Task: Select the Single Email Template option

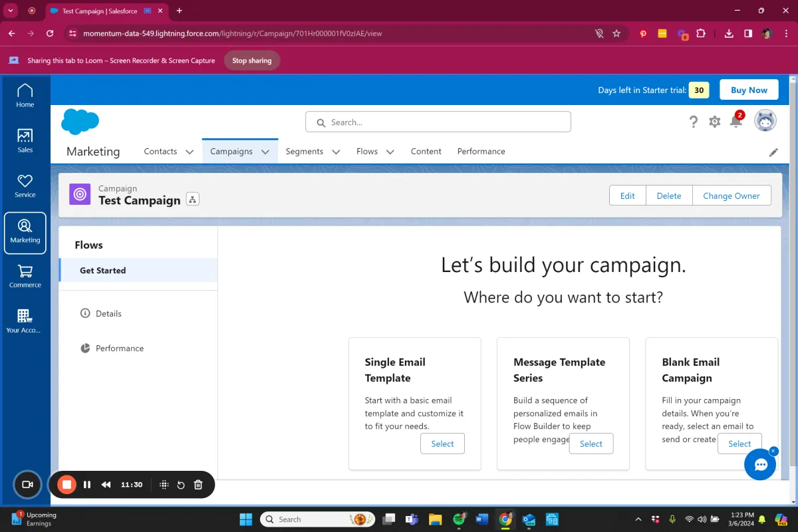Action: pyautogui.click(x=442, y=444)
